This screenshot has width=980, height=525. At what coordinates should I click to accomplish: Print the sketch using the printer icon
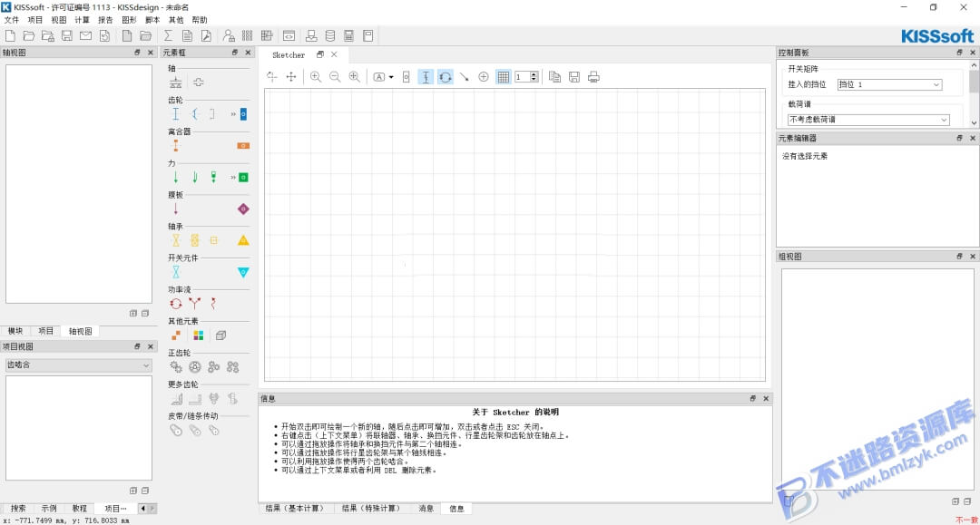pos(593,77)
